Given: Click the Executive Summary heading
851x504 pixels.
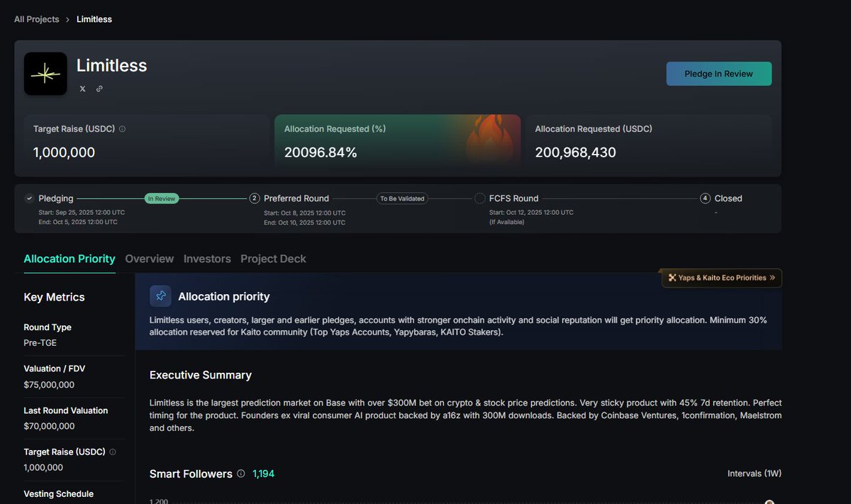Looking at the screenshot, I should pos(201,375).
